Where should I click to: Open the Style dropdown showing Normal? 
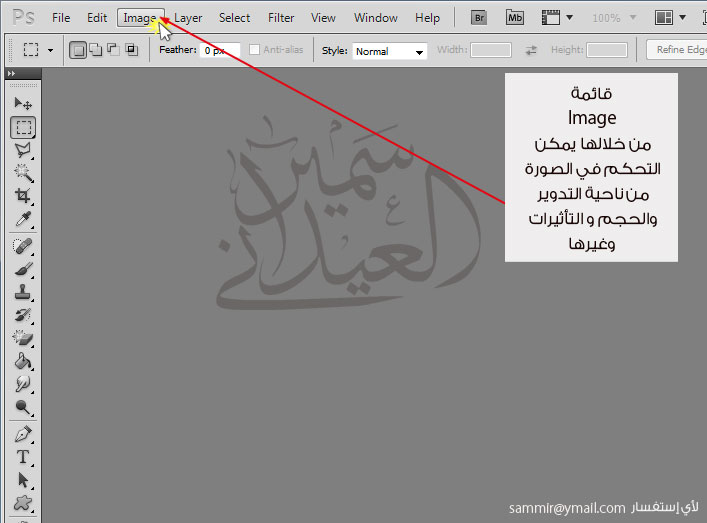390,51
